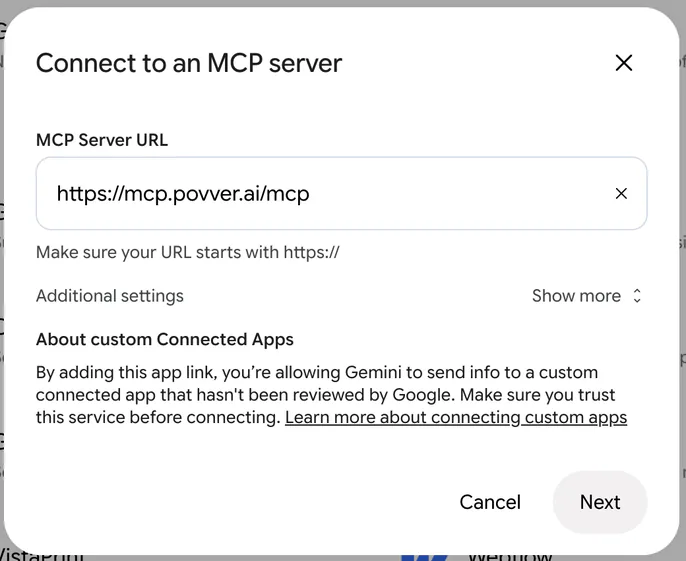686x561 pixels.
Task: Expand Additional settings with Show more
Action: (x=586, y=296)
